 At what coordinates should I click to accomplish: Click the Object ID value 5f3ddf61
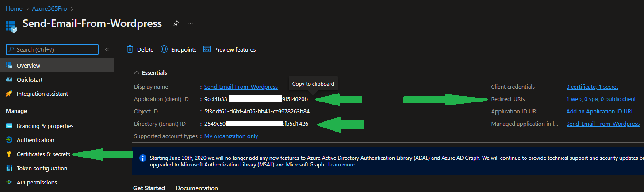[x=257, y=112]
